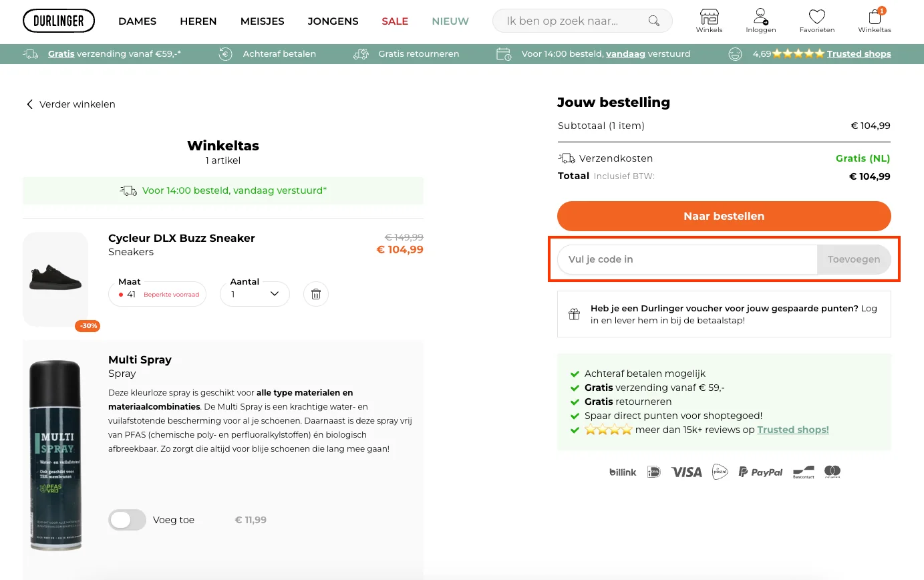Remove sneaker with the trash icon

pos(316,294)
